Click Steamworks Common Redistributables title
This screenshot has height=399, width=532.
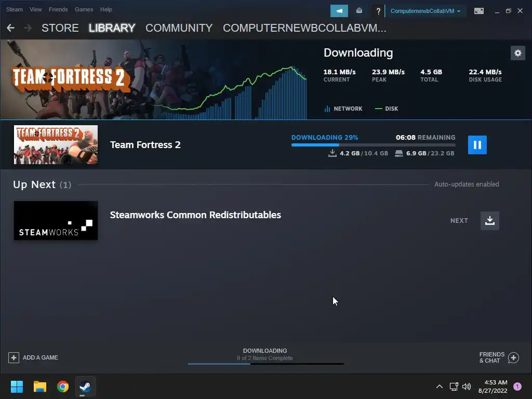coord(195,215)
